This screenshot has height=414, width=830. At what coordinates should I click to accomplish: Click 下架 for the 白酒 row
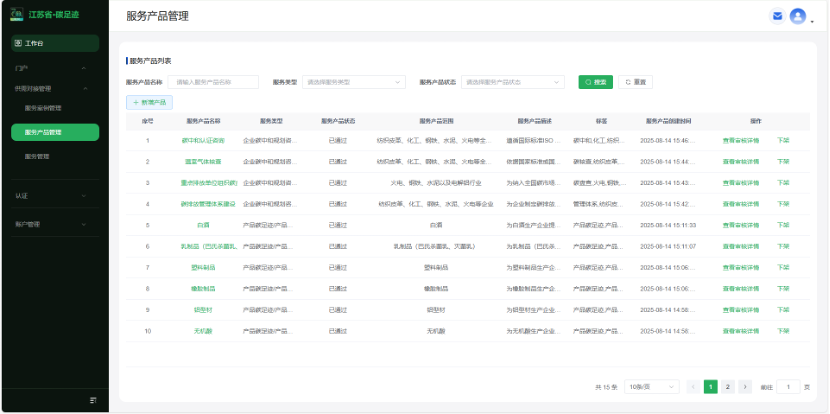click(783, 225)
